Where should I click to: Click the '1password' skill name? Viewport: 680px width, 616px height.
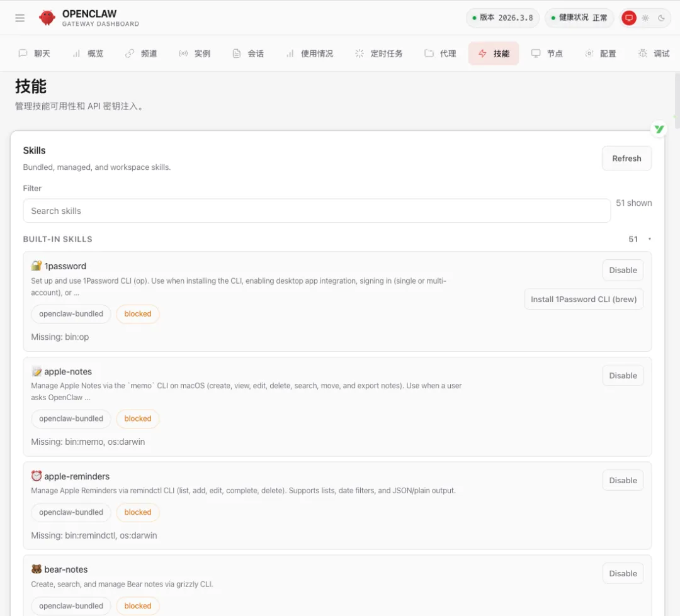(x=65, y=266)
